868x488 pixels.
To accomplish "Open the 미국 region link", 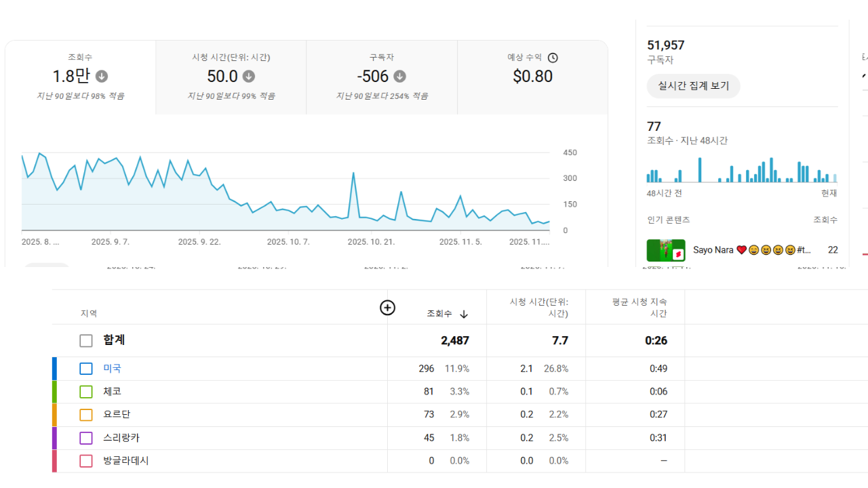I will (113, 369).
